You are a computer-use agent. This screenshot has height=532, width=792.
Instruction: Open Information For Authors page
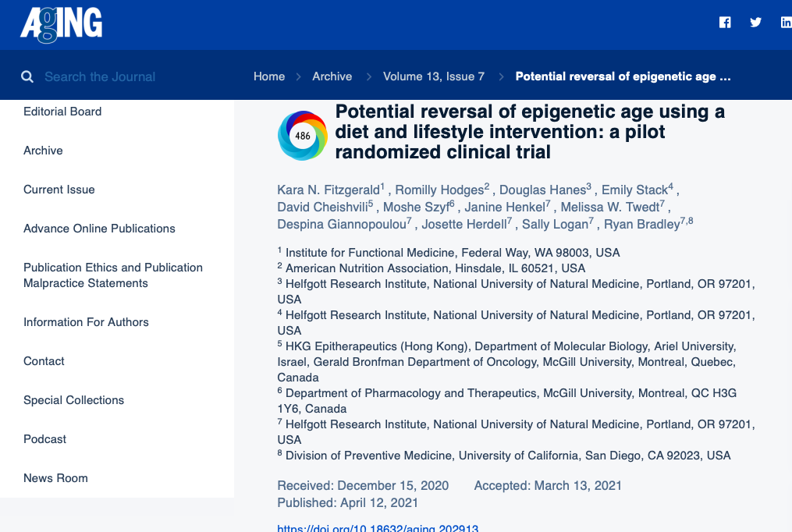coord(86,322)
